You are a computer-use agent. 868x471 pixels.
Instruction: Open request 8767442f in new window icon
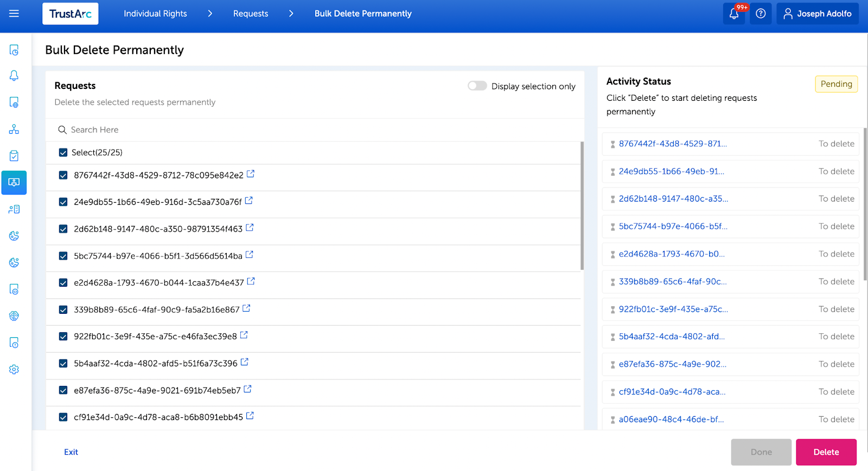[251, 174]
